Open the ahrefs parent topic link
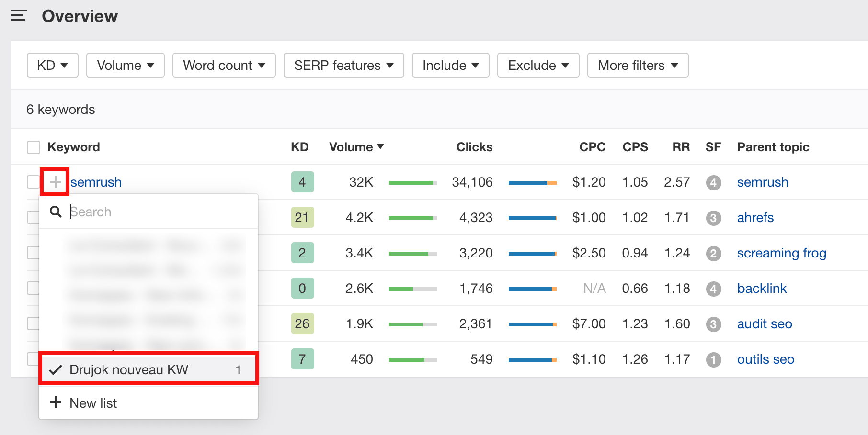Image resolution: width=868 pixels, height=435 pixels. pos(755,218)
